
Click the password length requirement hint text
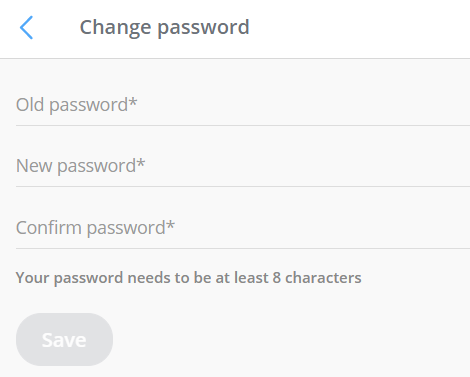pos(189,278)
